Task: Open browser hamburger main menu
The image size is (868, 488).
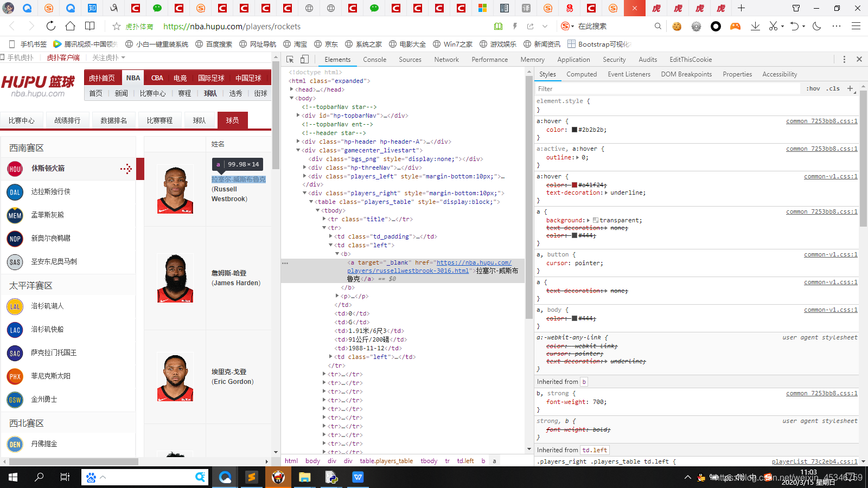Action: (856, 26)
